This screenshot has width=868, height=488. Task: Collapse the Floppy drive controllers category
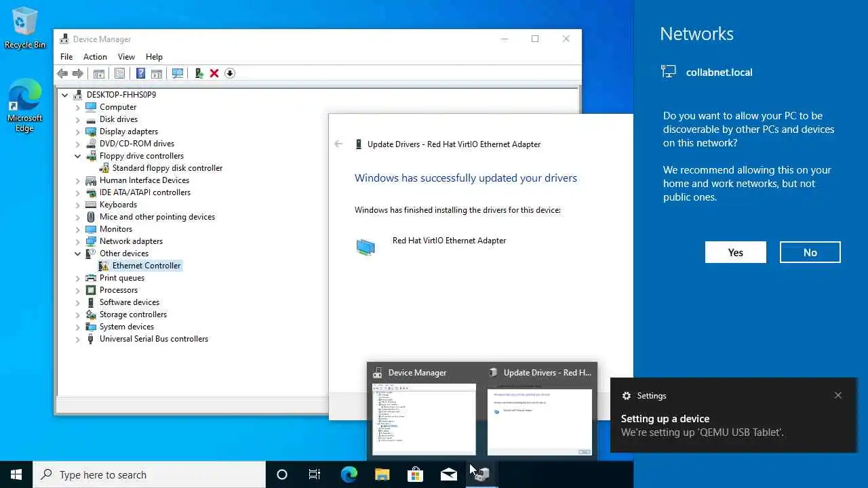coord(78,156)
